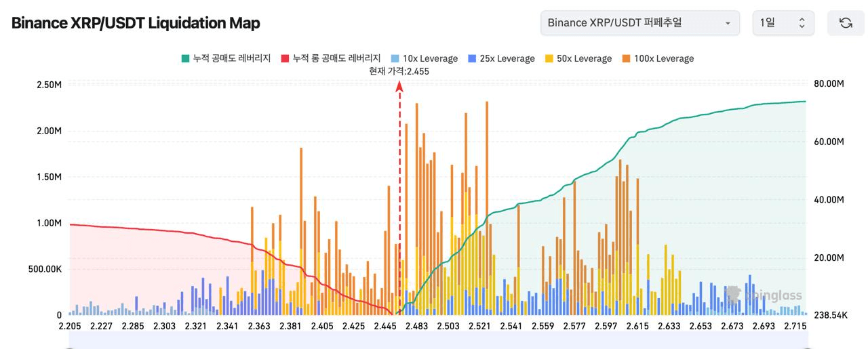Image resolution: width=868 pixels, height=349 pixels.
Task: Click the red dashed current price arrowhead
Action: [400, 85]
